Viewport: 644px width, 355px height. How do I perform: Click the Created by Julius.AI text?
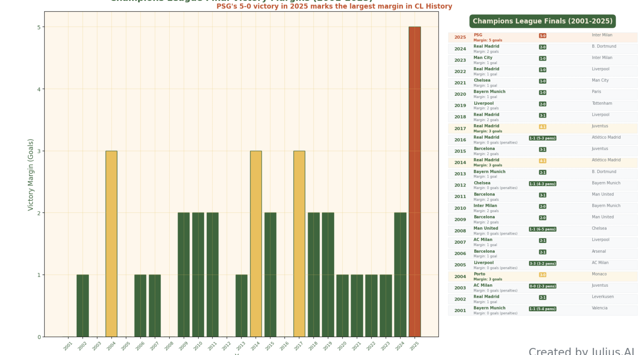[x=581, y=351]
